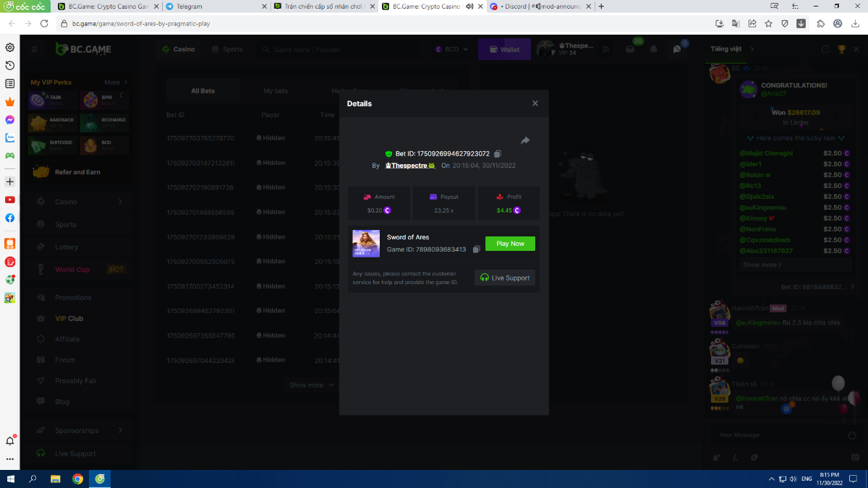Reload the current page
This screenshot has height=488, width=868.
click(44, 23)
